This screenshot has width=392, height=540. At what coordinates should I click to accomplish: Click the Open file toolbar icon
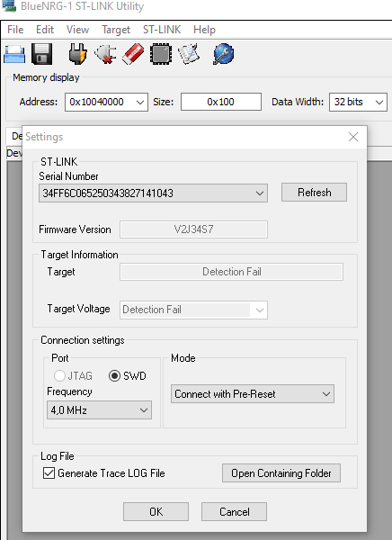click(14, 54)
